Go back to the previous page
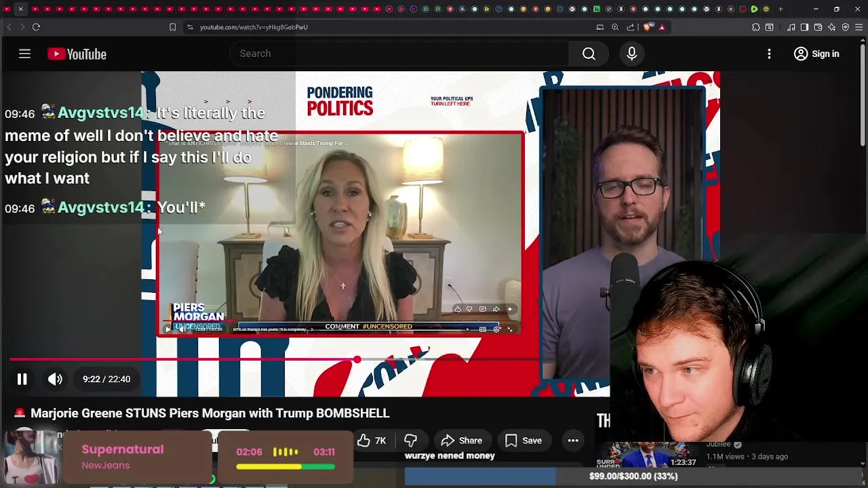868x488 pixels. (x=9, y=27)
